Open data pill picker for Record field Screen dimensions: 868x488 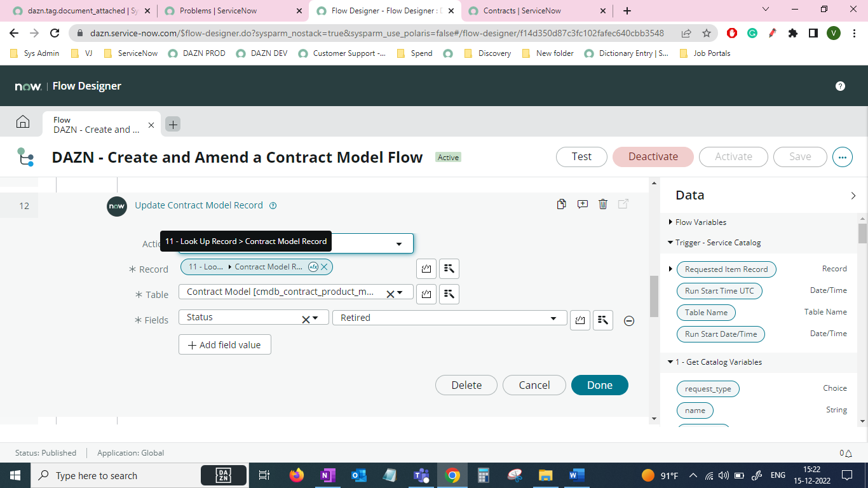[449, 269]
